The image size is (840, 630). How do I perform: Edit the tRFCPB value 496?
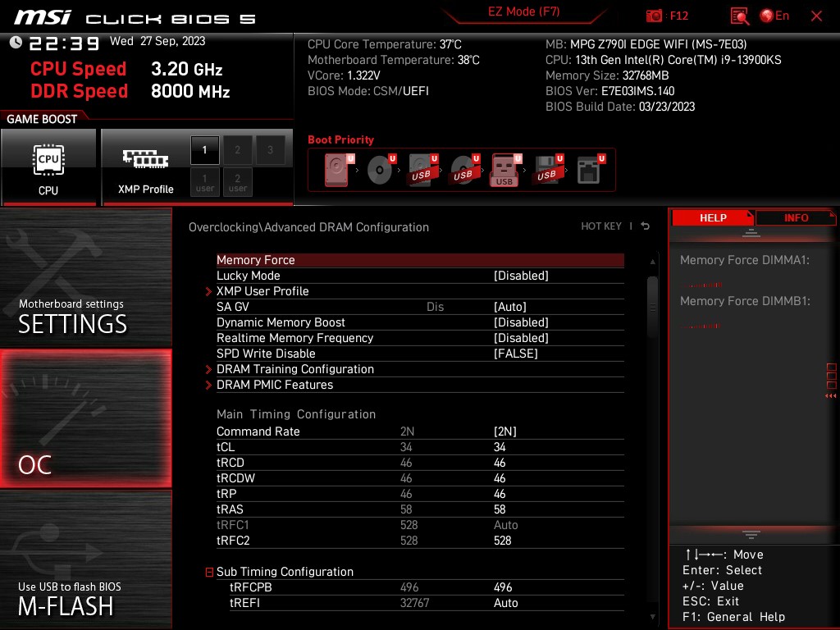503,587
